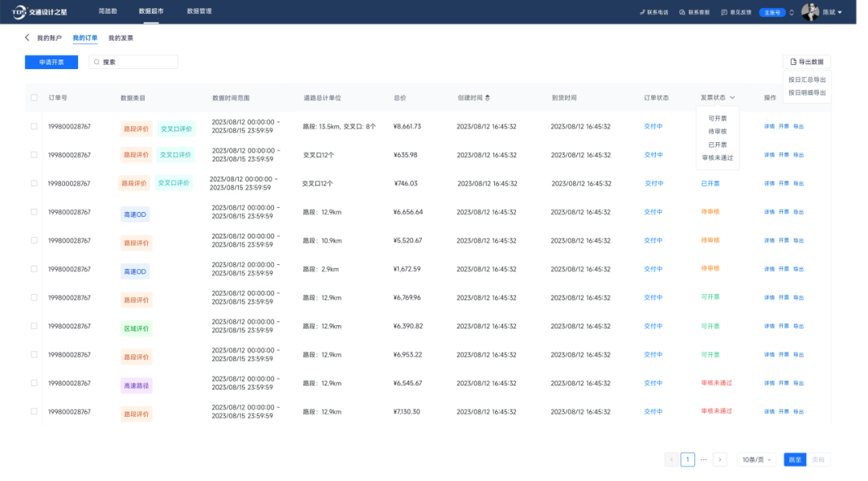This screenshot has height=481, width=868.
Task: Expand the 发票状态 filter dropdown
Action: click(732, 98)
